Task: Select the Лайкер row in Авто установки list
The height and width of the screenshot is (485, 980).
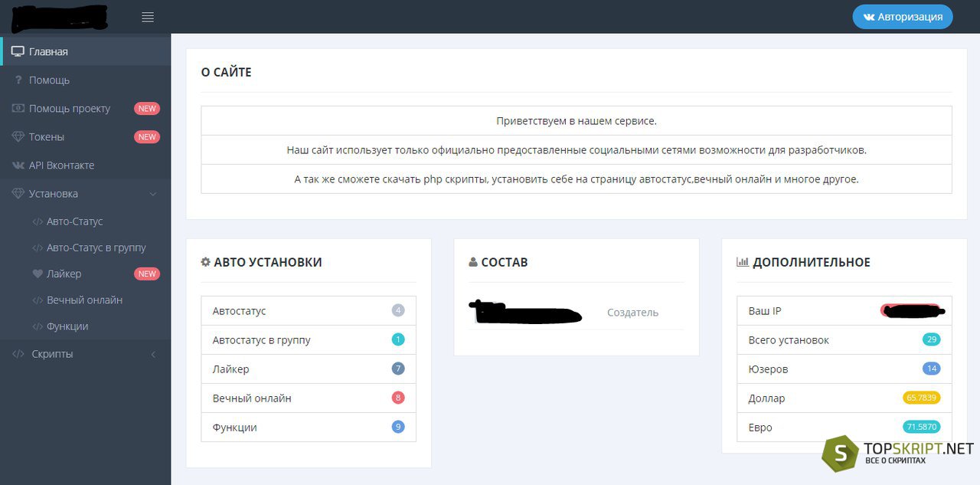Action: coord(309,369)
